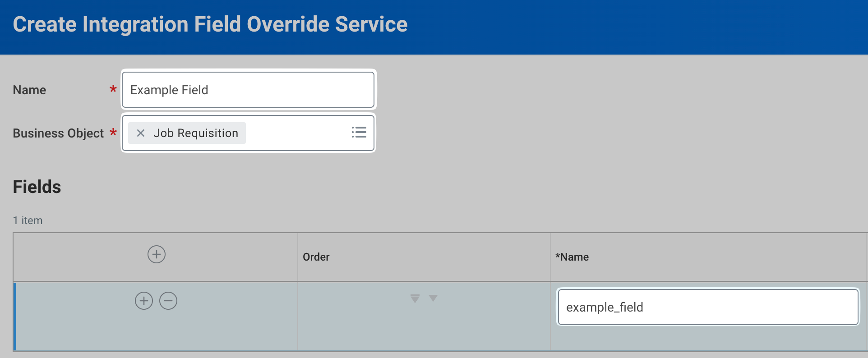Click the *Name column header
This screenshot has width=868, height=358.
point(572,257)
